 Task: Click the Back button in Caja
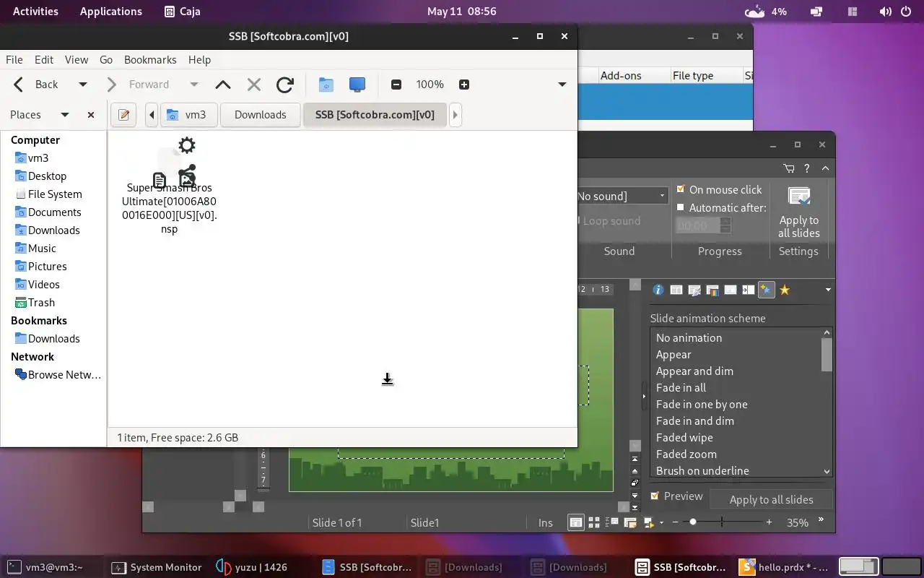coord(38,85)
